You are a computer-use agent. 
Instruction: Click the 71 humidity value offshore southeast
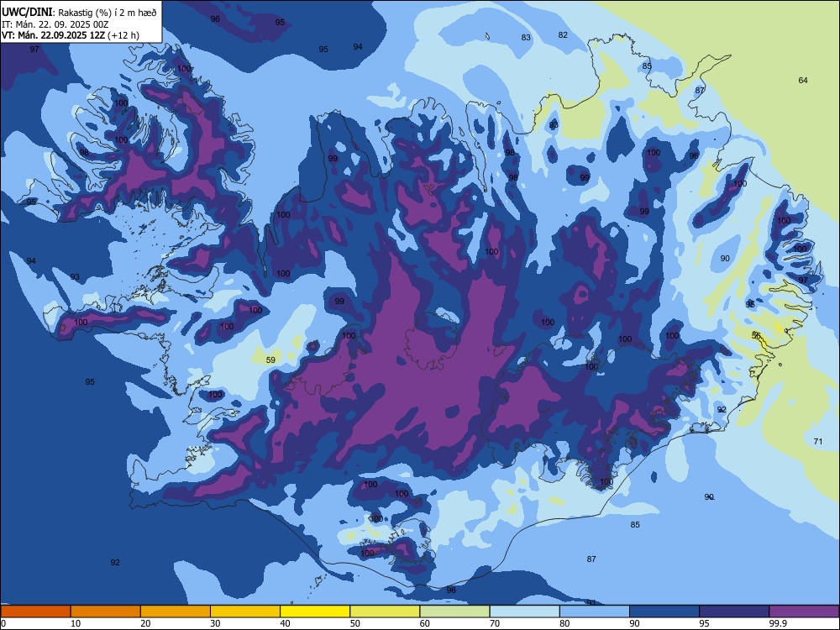[x=817, y=442]
